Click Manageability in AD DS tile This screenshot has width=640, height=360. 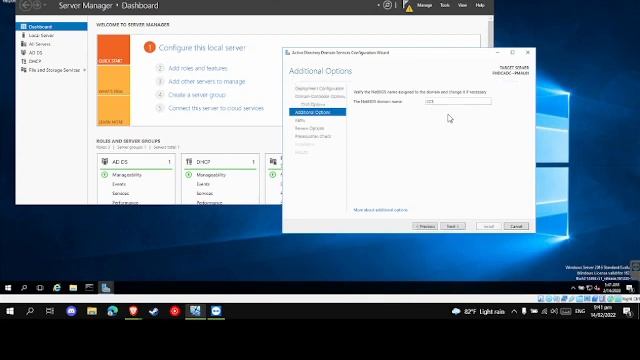(x=127, y=175)
